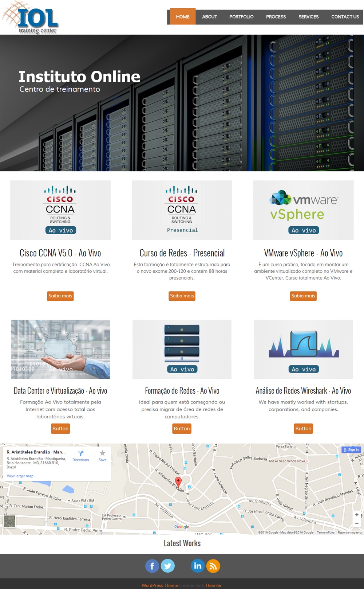
Task: Click Button under Formação de Redes
Action: coord(182,429)
